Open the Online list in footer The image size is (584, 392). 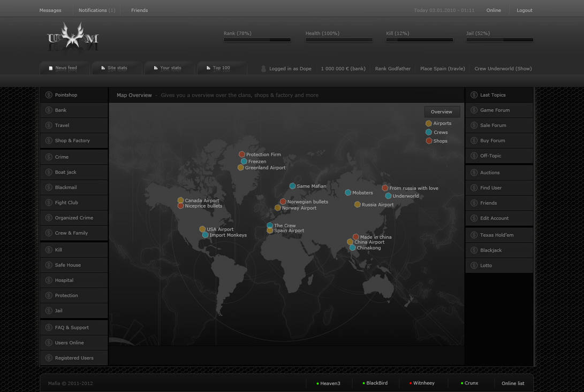[x=512, y=383]
